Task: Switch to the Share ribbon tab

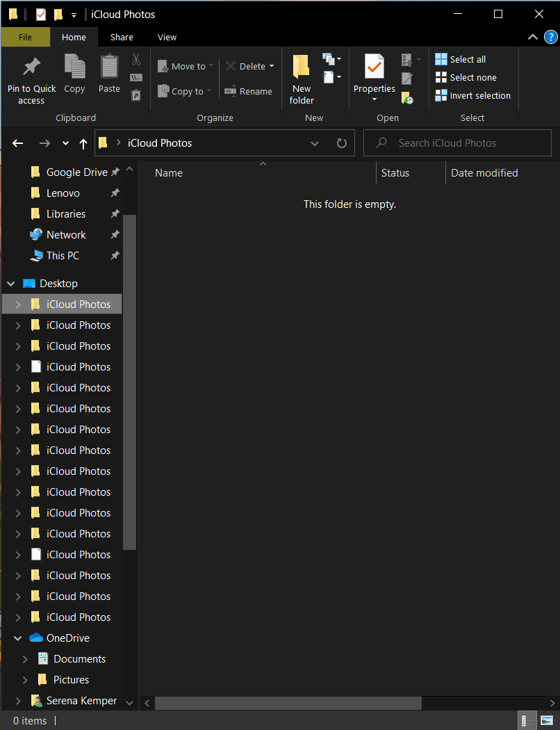Action: click(x=122, y=38)
